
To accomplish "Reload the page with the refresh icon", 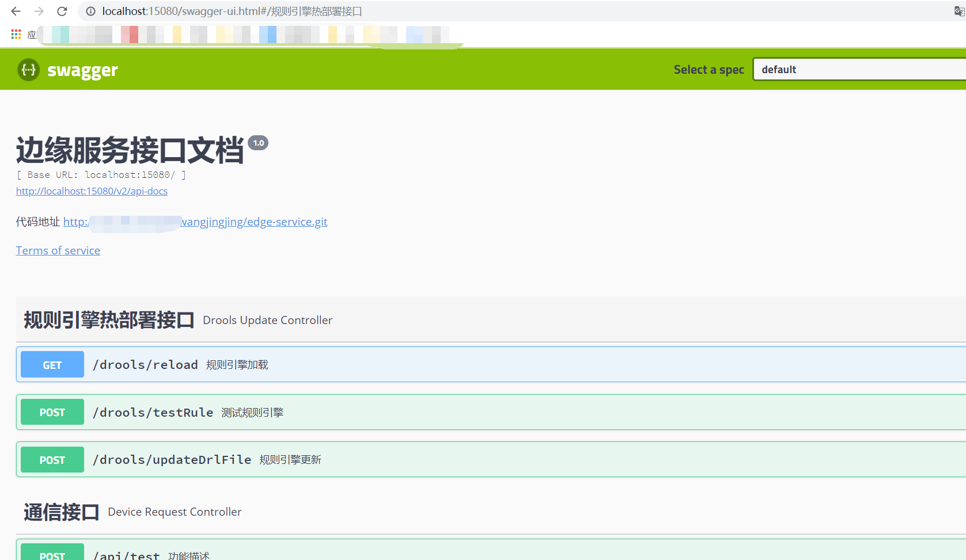I will (62, 11).
